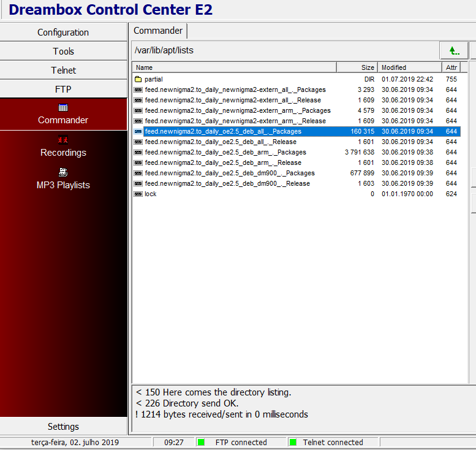This screenshot has width=476, height=450.
Task: Switch to the Commander tab
Action: (x=158, y=31)
